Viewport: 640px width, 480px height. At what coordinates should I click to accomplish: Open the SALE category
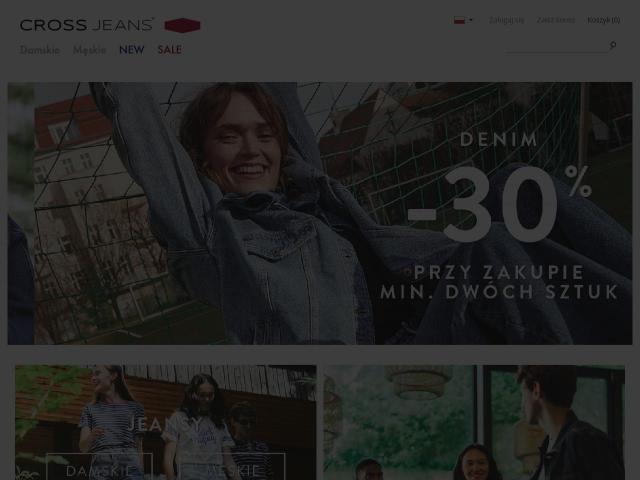170,50
